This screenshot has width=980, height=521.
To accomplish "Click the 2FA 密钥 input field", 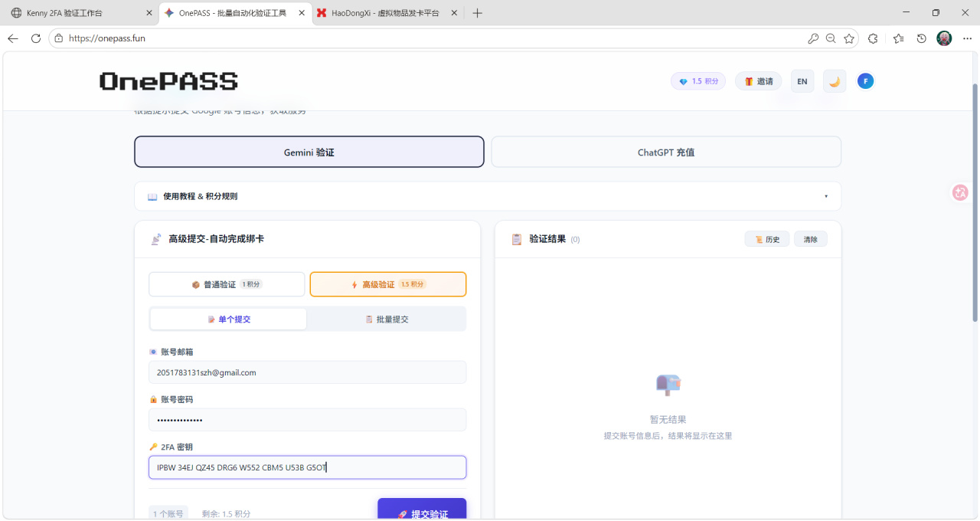I will (x=307, y=467).
